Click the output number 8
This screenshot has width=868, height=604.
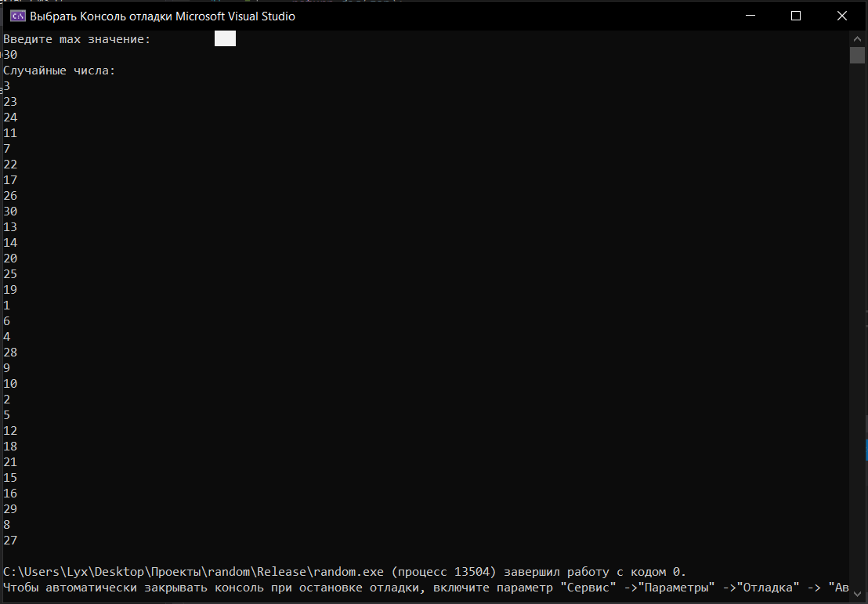pyautogui.click(x=6, y=525)
